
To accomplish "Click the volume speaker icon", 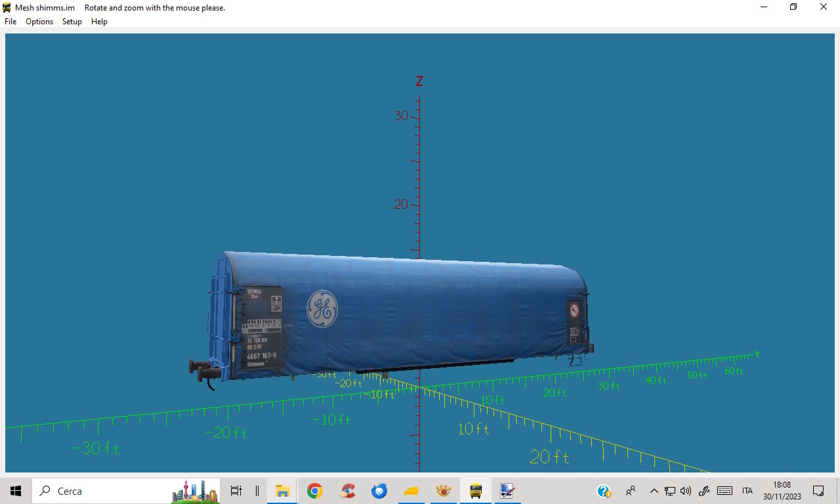I will (686, 491).
